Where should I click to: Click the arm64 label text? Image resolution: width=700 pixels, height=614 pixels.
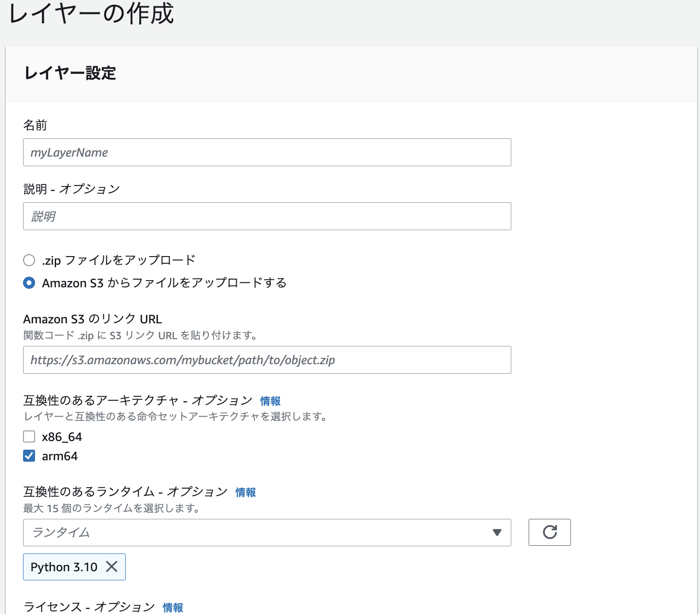(59, 456)
